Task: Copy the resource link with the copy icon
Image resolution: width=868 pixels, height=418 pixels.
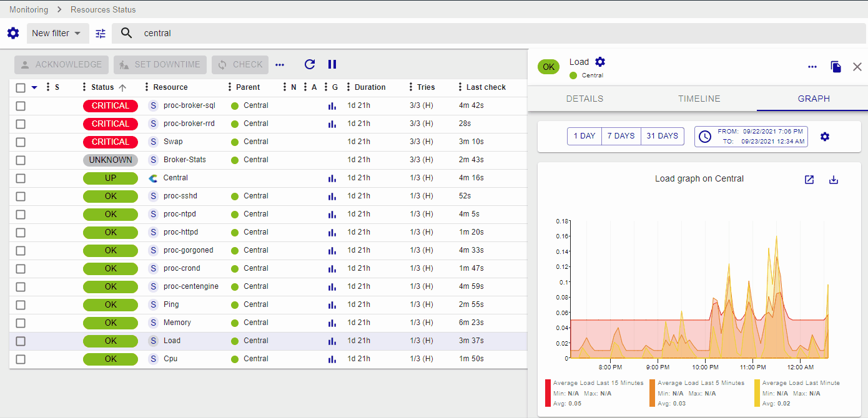Action: 836,67
